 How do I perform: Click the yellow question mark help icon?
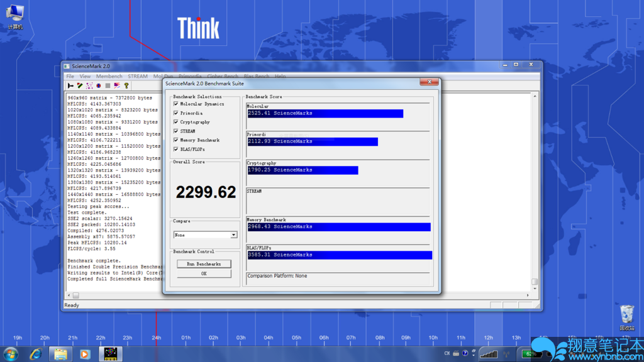pos(126,85)
